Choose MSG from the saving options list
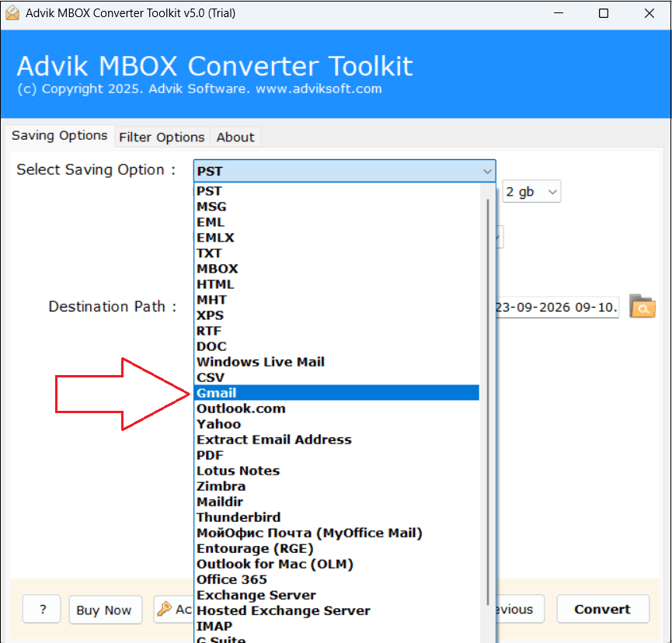 (336, 207)
